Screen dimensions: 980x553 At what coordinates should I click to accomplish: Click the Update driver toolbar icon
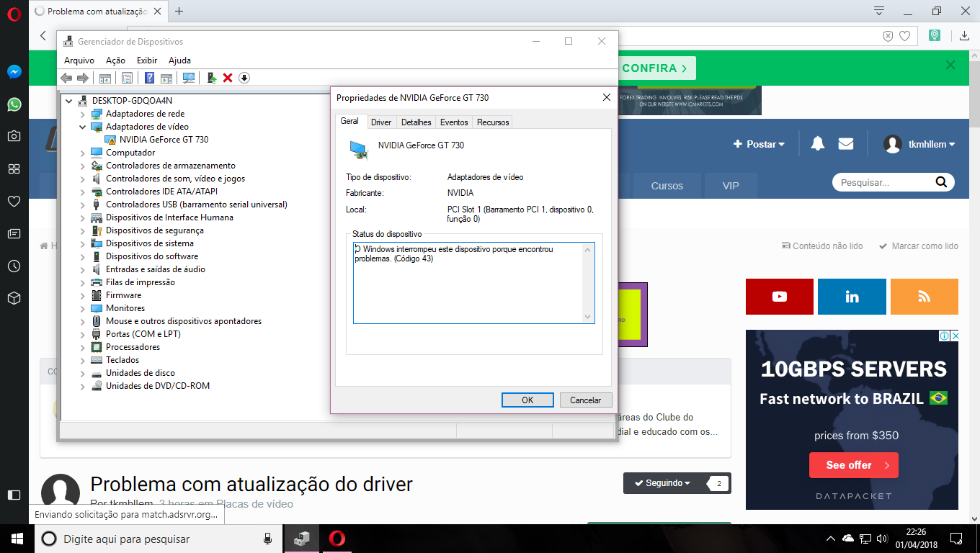(212, 78)
